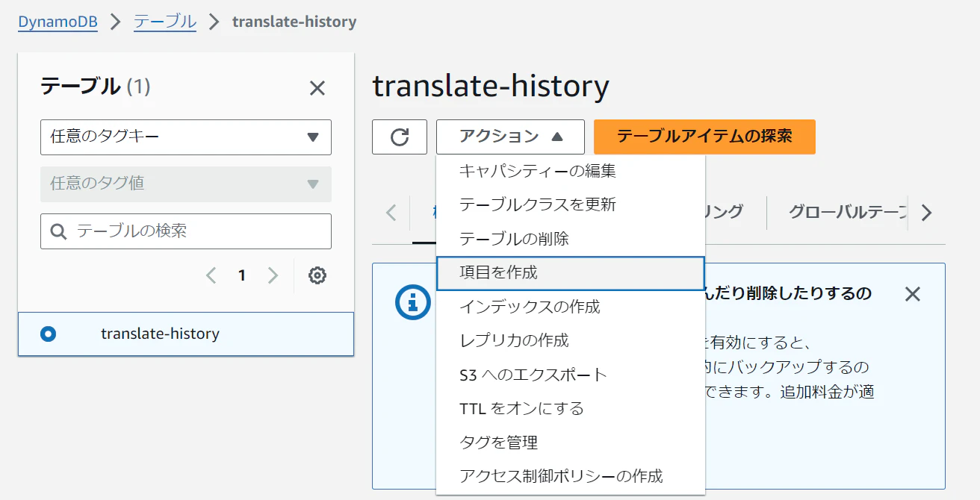
Task: Dismiss the info banner with X
Action: pyautogui.click(x=912, y=294)
